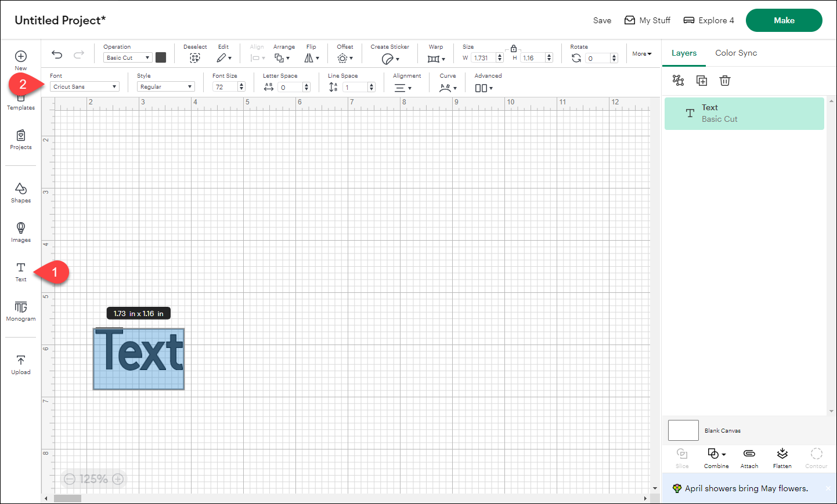Delete the layer using the trash icon

(x=724, y=81)
